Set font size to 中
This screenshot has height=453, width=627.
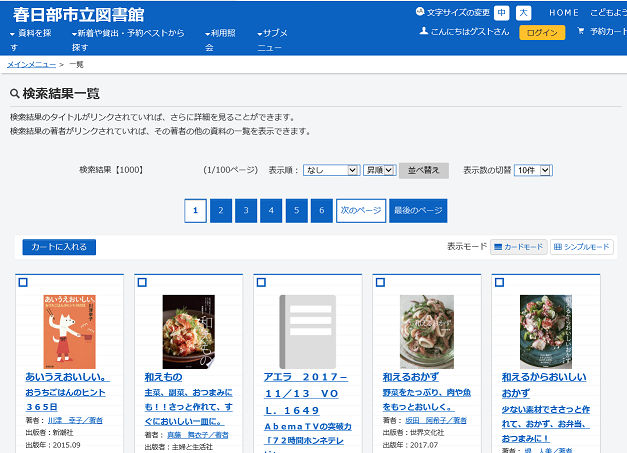pyautogui.click(x=501, y=13)
